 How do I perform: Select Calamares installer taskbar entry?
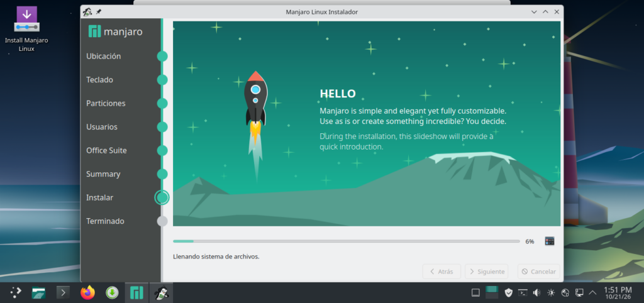(x=161, y=292)
